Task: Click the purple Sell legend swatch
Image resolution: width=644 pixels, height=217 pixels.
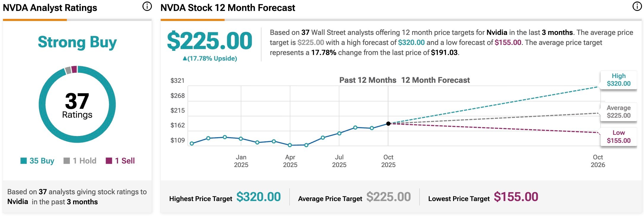Action: 109,161
